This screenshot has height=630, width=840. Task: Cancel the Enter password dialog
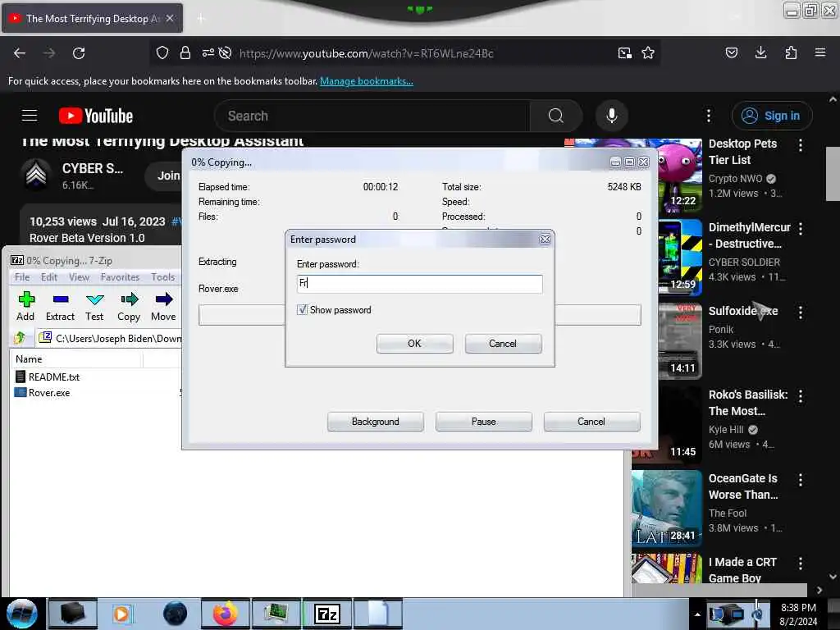[x=503, y=344]
